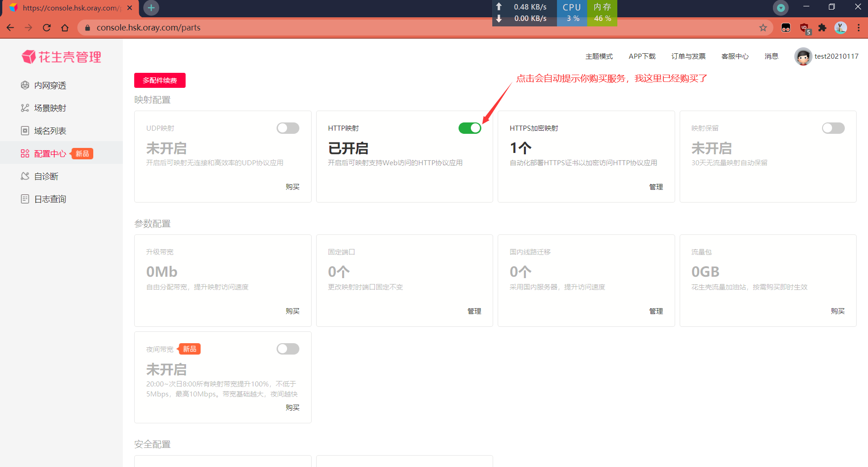Open 订单与发票 in the top navigation
The height and width of the screenshot is (467, 868).
tap(688, 56)
